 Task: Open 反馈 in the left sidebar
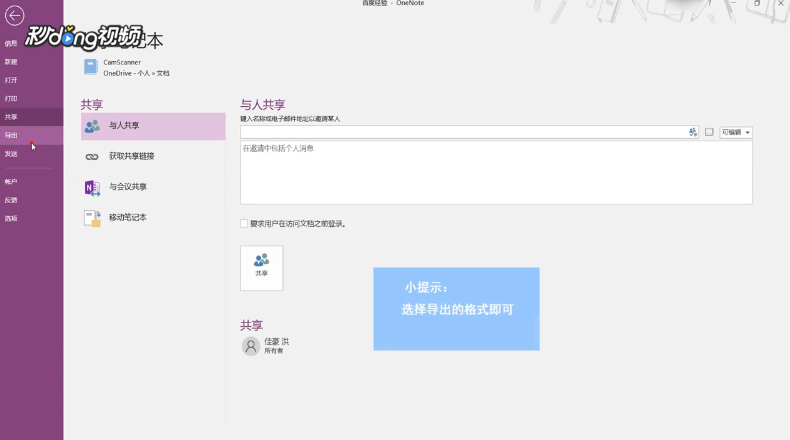[x=11, y=200]
